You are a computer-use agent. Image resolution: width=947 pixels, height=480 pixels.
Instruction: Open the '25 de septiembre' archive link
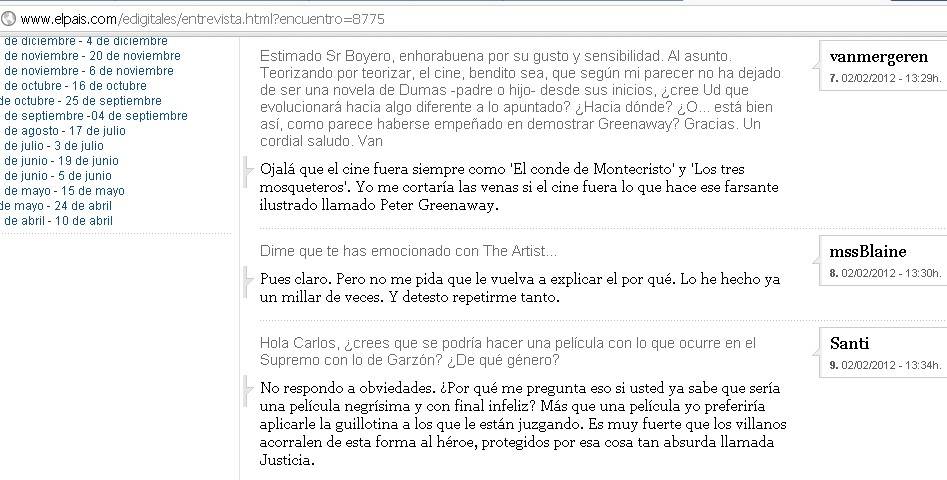tap(80, 101)
